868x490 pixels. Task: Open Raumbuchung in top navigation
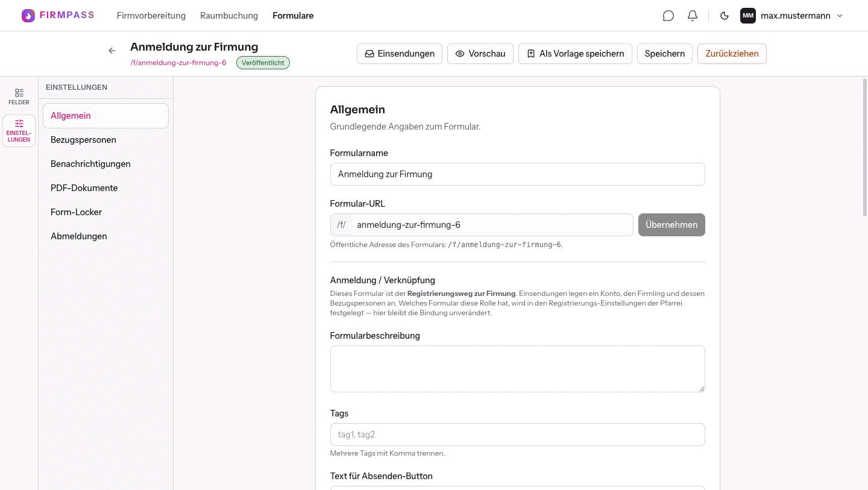tap(229, 16)
